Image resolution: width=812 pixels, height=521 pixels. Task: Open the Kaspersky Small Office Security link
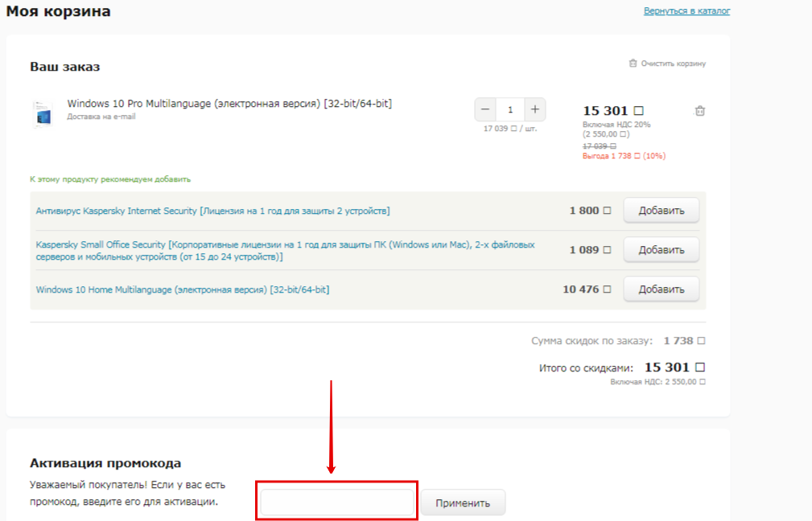tap(286, 250)
